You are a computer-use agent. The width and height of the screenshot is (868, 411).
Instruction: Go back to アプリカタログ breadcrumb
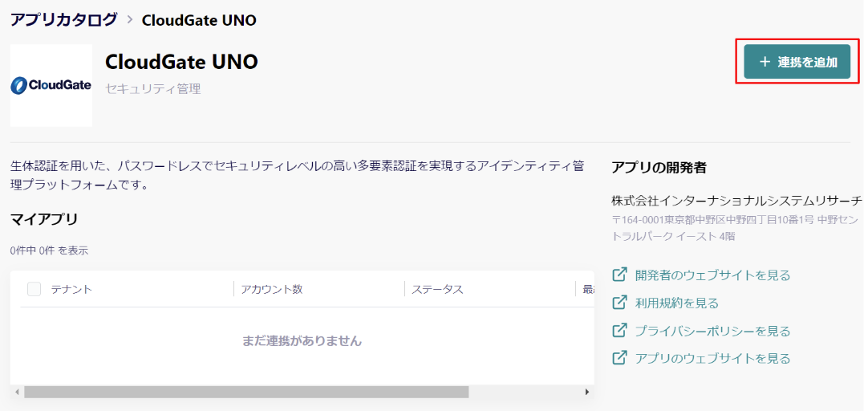[x=63, y=19]
